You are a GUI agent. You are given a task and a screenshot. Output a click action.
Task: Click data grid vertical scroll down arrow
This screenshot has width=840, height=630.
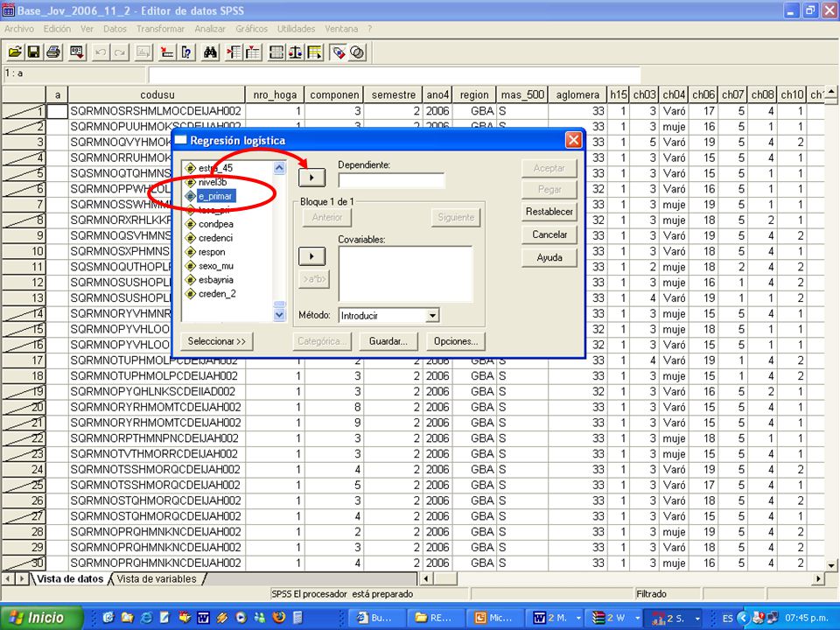831,565
